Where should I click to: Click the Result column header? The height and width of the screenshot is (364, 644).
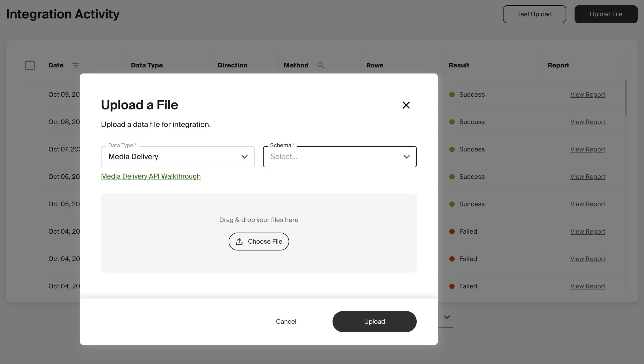pyautogui.click(x=459, y=65)
